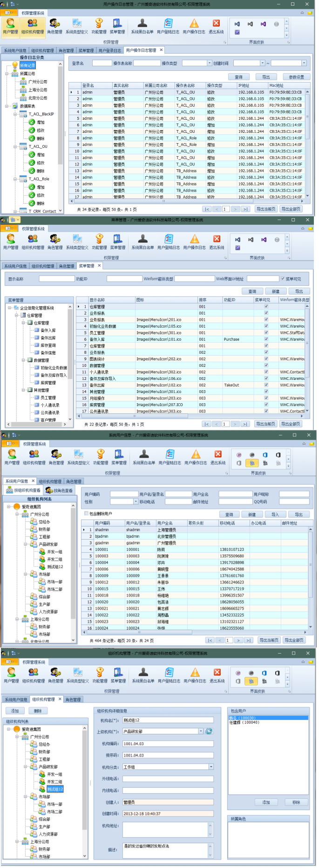Apply the purple Visual Studio skin in menu management window
The width and height of the screenshot is (319, 868).
click(264, 240)
